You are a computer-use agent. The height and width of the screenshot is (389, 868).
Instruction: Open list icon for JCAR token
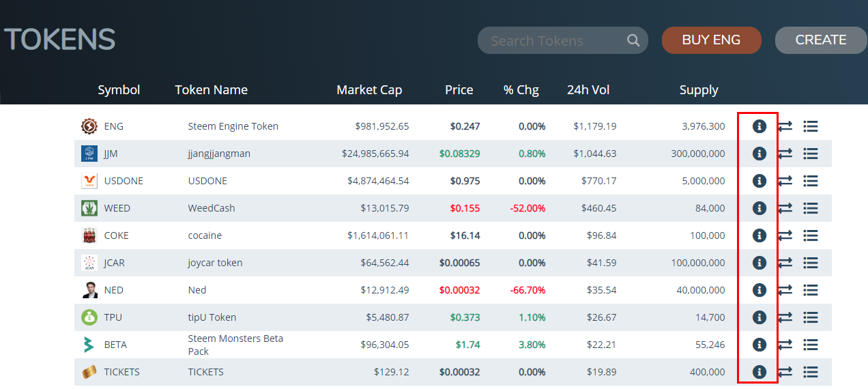tap(811, 263)
